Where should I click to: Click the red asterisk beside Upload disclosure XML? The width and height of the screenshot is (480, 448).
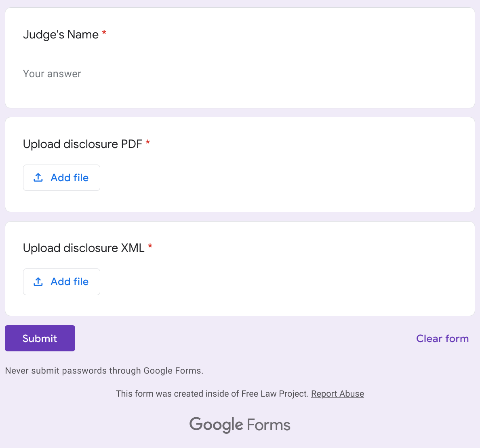click(x=150, y=246)
